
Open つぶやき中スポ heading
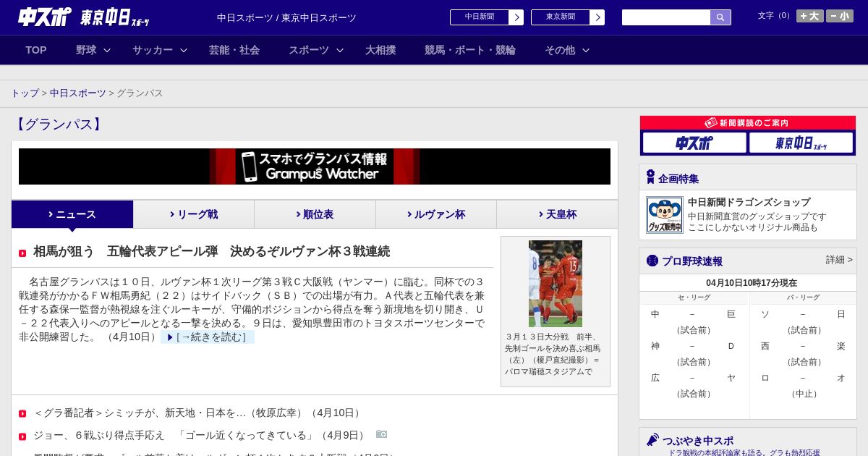[x=698, y=441]
